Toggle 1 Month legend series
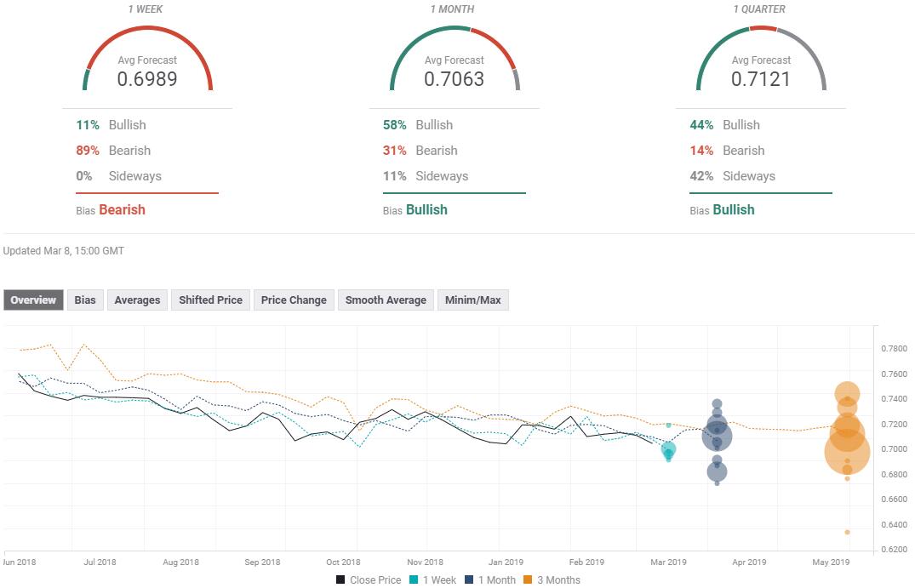915x588 pixels. tap(490, 579)
